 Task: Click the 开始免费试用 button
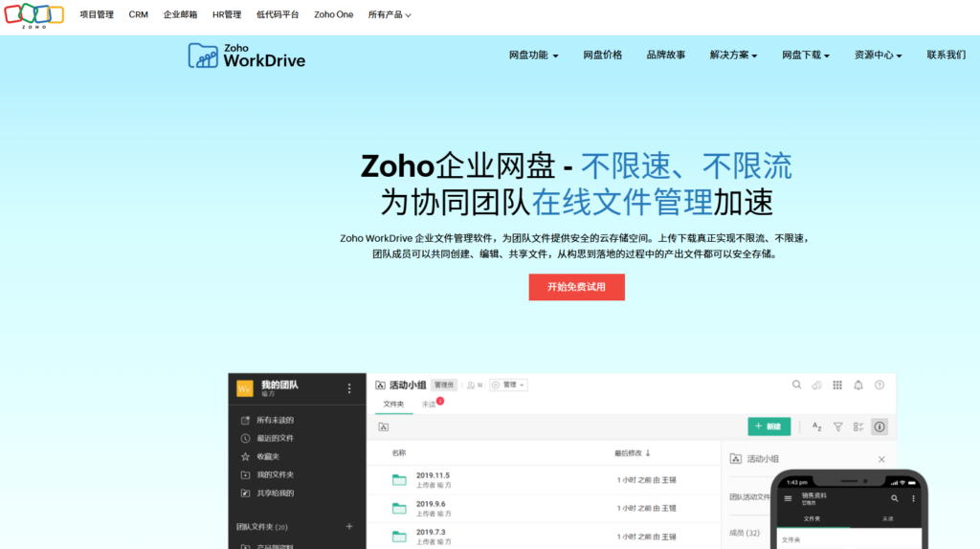click(576, 287)
